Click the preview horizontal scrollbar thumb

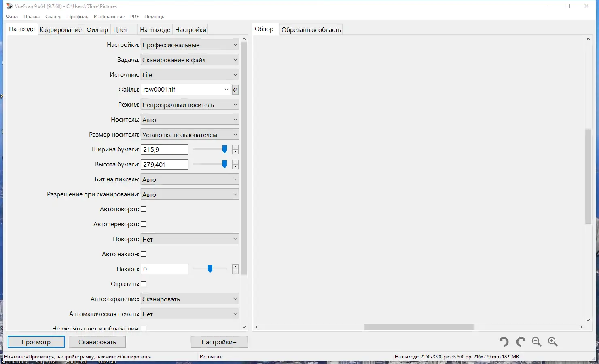point(419,327)
